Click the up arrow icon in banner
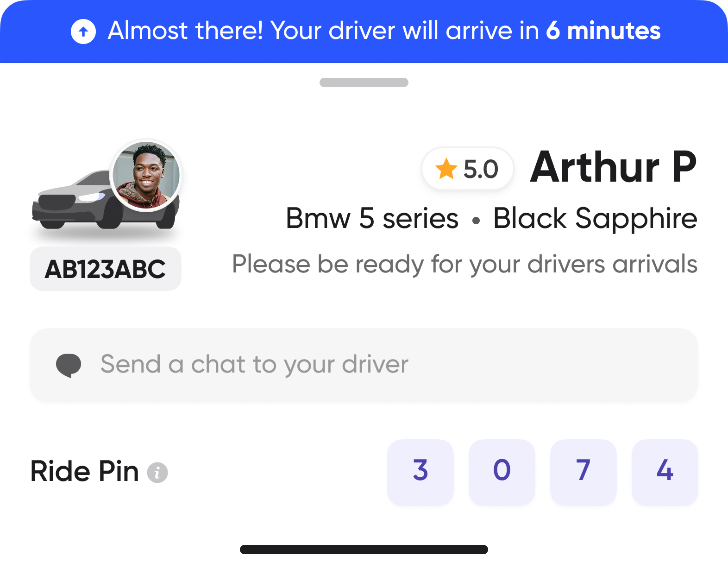728x569 pixels. (83, 32)
